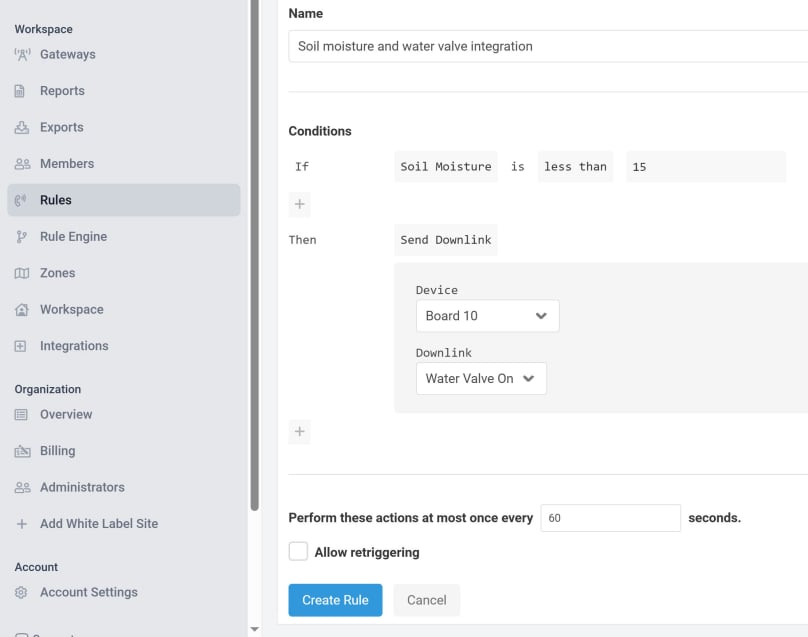Click the plus icon beside Add White Label Site

22,524
